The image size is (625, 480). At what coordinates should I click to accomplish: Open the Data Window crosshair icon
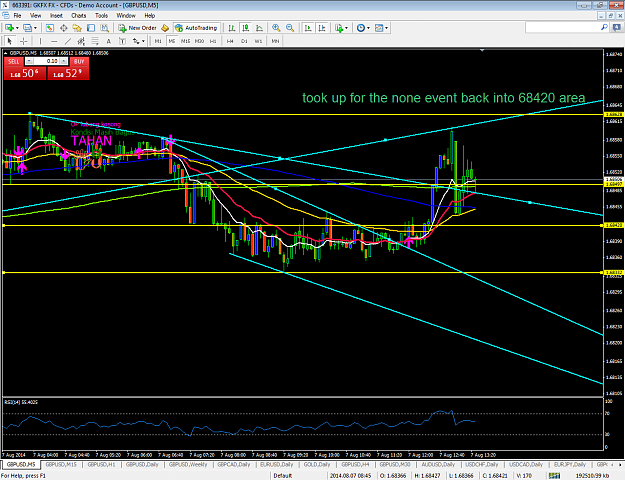[x=63, y=28]
